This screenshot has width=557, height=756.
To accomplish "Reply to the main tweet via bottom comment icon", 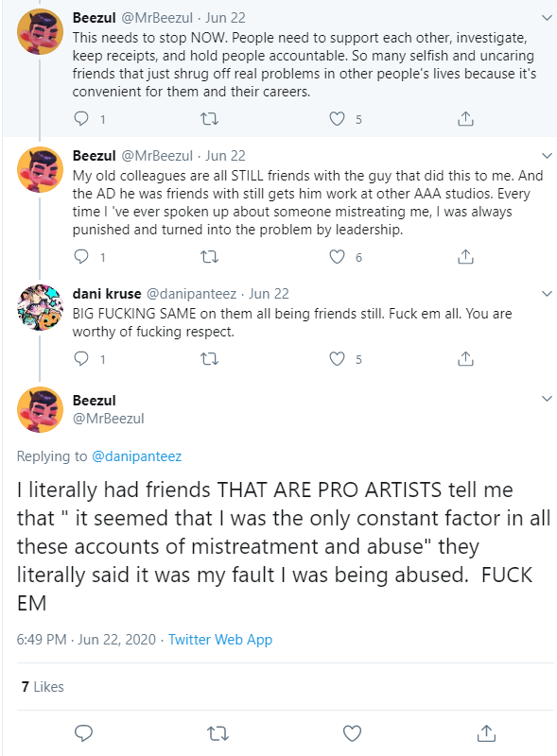I will 83,733.
